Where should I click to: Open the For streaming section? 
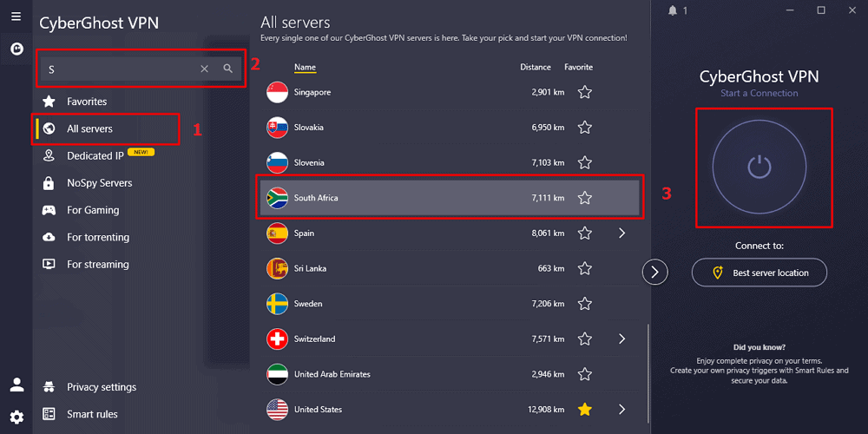[x=97, y=265]
